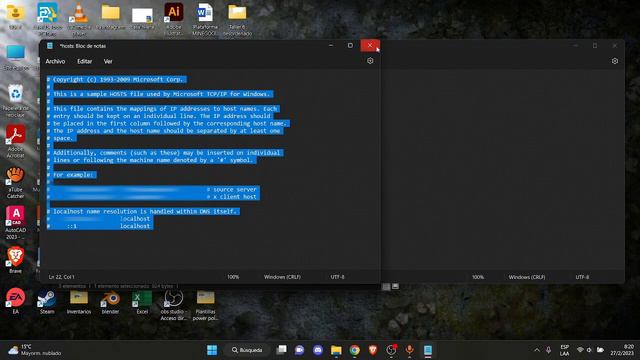Viewport: 640px width, 360px height.
Task: Open the AutoCAD 2023 desktop shortcut
Action: click(x=16, y=222)
